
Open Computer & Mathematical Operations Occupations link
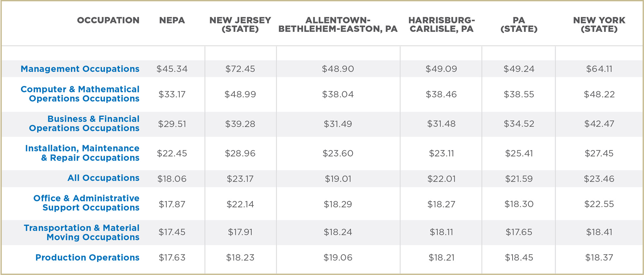click(x=80, y=94)
